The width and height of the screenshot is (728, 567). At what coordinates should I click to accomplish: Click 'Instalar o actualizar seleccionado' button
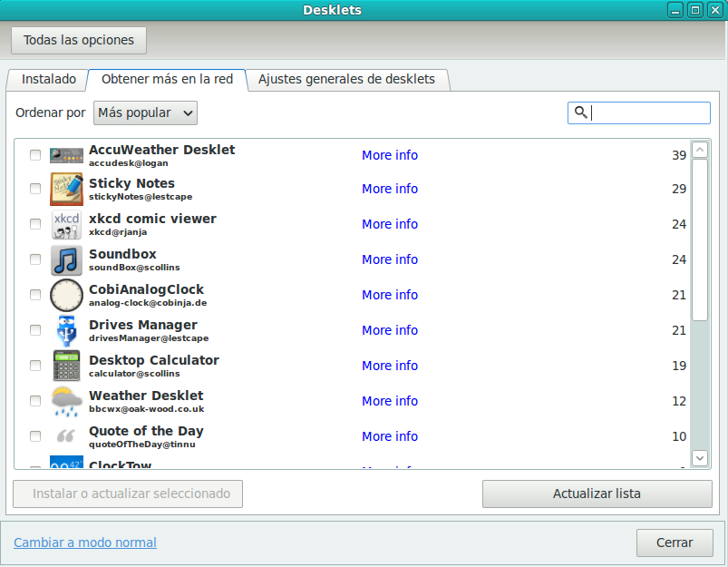click(128, 494)
